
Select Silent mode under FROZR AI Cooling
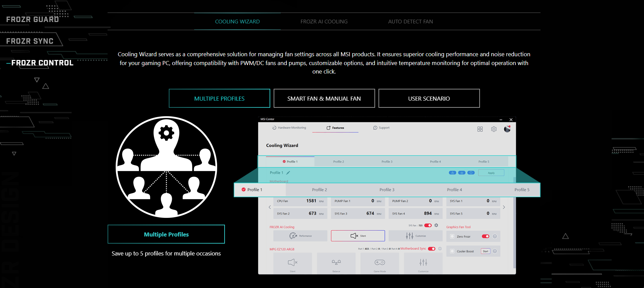click(358, 236)
